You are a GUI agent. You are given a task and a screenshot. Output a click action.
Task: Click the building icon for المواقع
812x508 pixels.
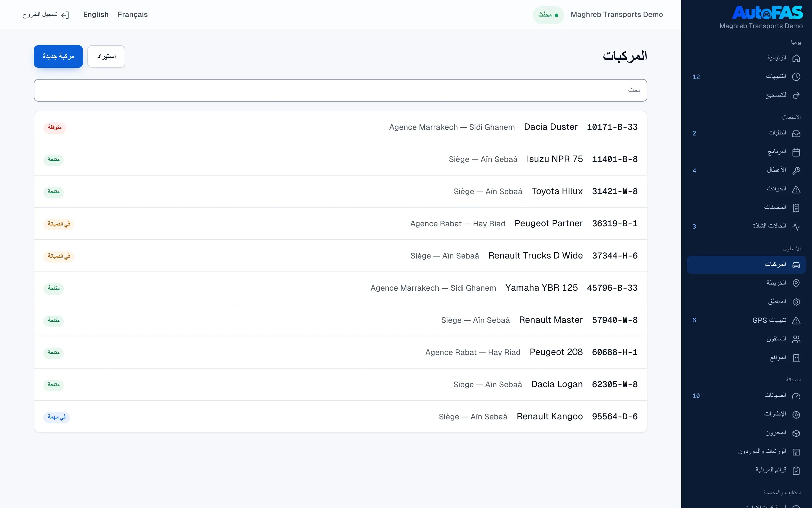point(796,358)
